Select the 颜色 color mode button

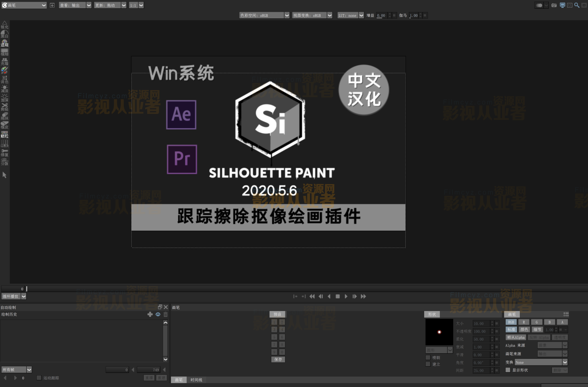pyautogui.click(x=524, y=329)
